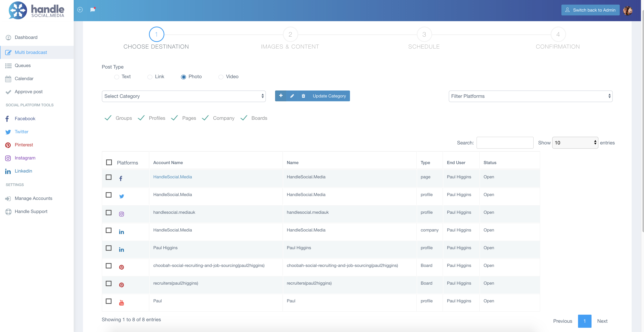Click the pencil edit category icon

292,96
